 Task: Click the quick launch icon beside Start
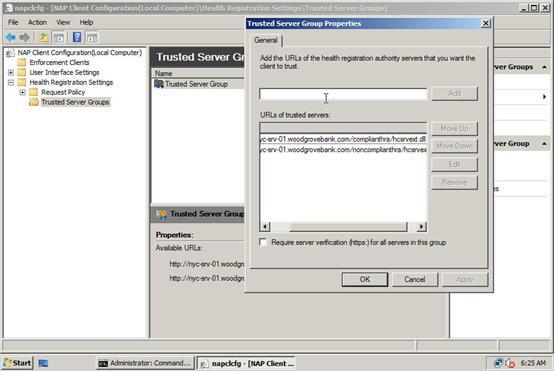pos(43,363)
